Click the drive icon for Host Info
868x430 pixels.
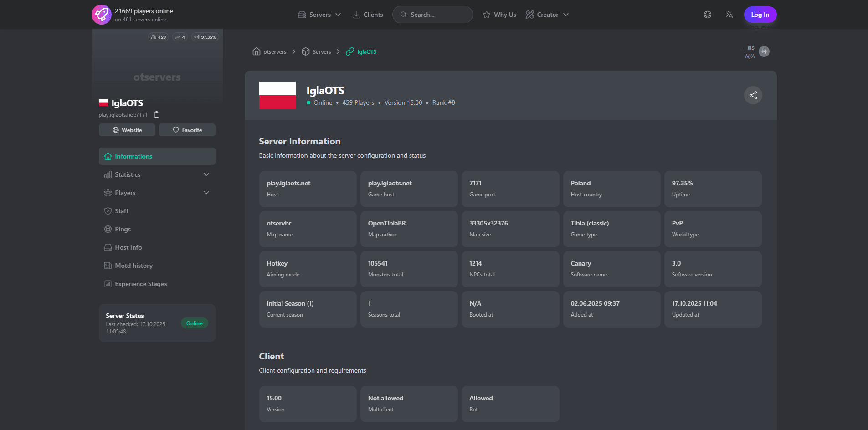point(108,247)
